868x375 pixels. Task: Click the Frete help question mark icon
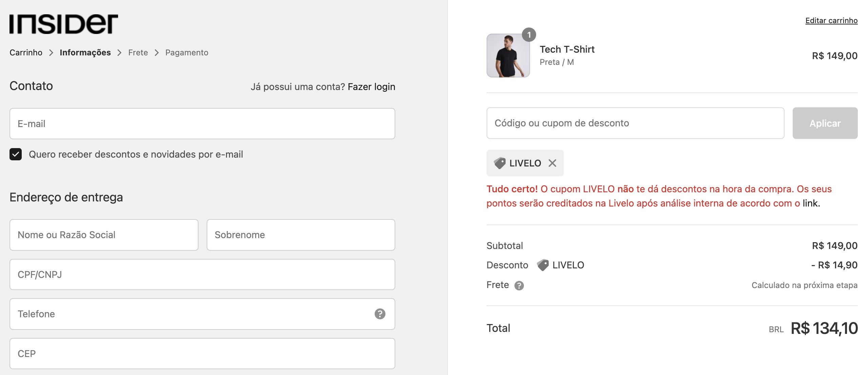pyautogui.click(x=519, y=285)
